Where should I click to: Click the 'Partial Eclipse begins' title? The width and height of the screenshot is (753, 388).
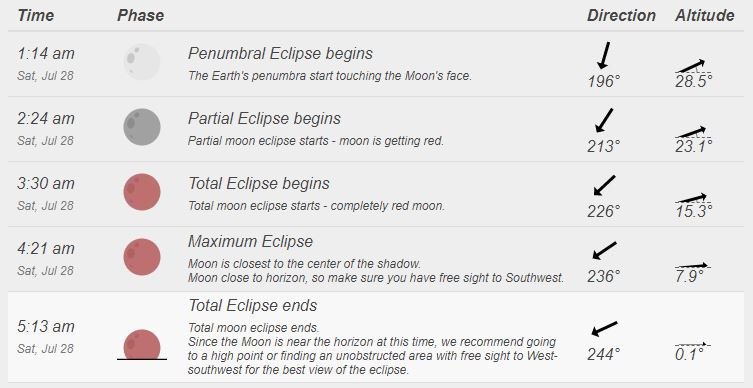click(264, 118)
